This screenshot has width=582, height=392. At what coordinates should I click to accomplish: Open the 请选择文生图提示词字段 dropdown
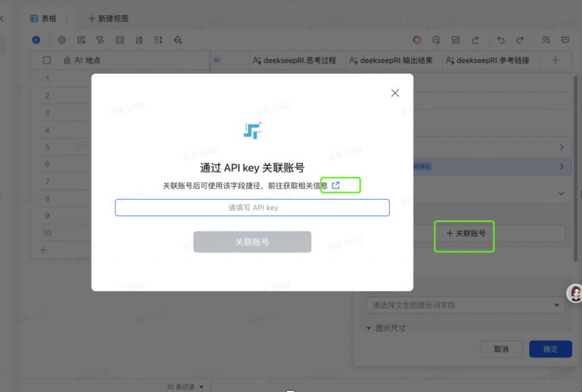click(466, 305)
